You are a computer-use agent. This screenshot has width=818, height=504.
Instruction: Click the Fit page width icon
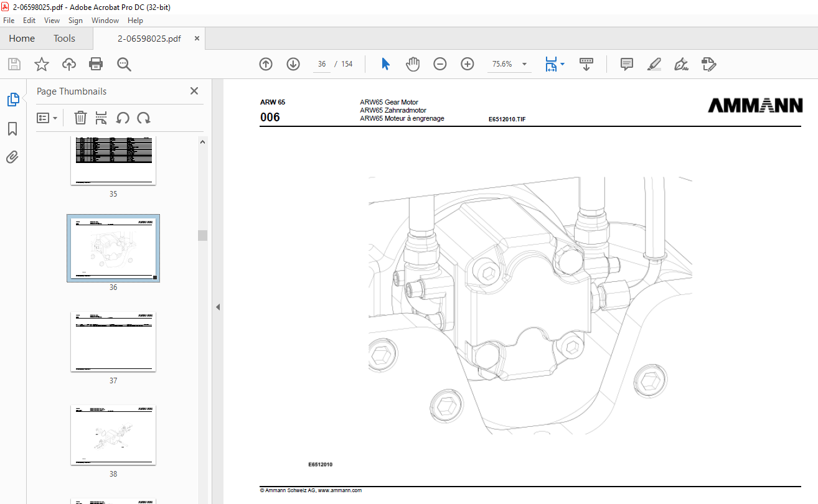tap(551, 64)
